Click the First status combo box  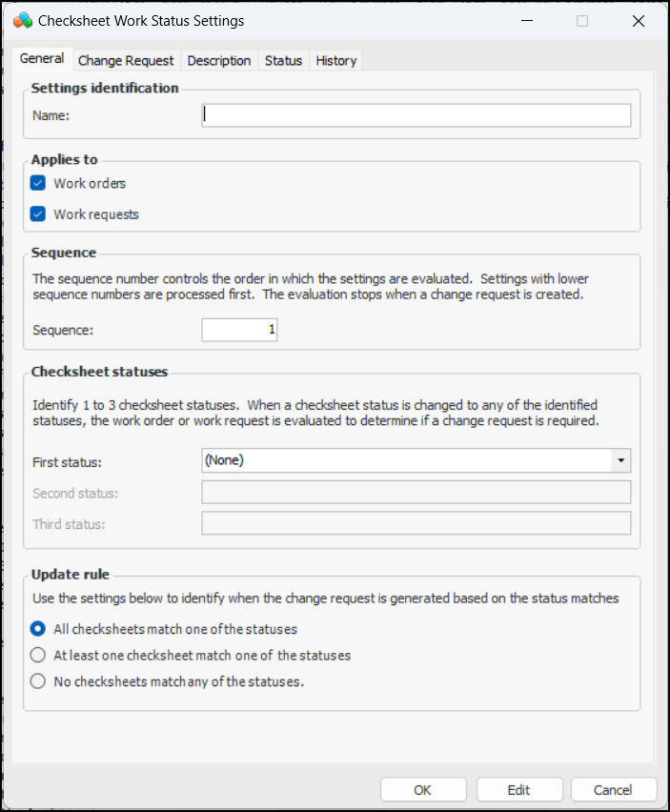click(406, 460)
